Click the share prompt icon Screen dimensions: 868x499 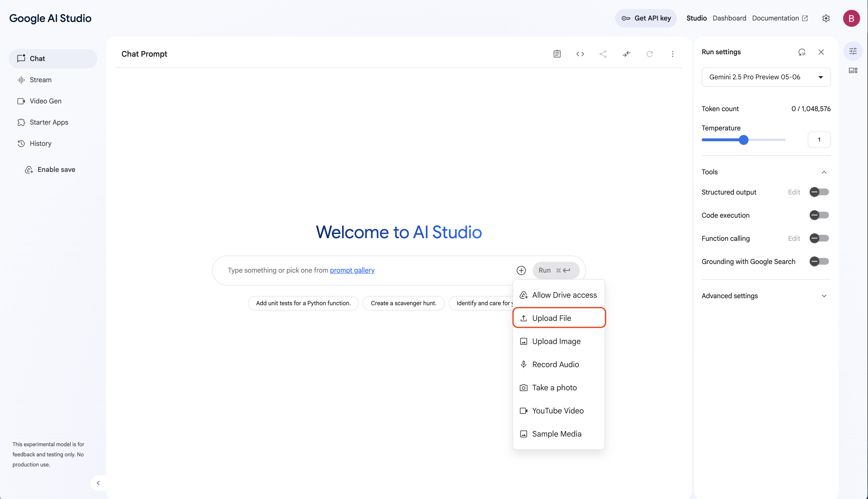pos(603,54)
